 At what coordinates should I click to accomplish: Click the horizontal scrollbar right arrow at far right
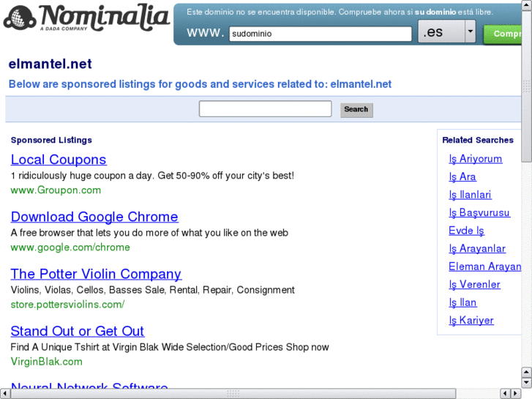click(x=516, y=394)
